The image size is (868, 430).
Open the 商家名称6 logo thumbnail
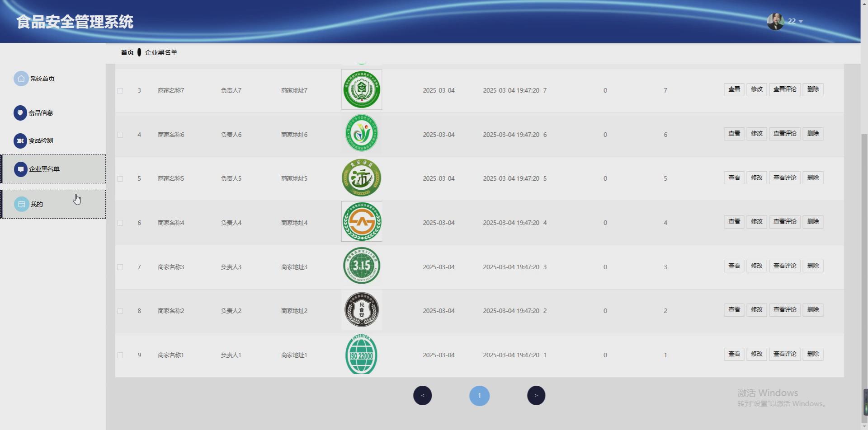[362, 133]
